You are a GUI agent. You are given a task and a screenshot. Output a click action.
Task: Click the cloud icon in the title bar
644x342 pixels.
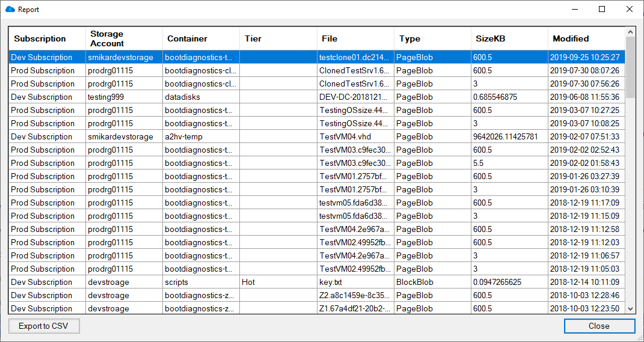[10, 9]
